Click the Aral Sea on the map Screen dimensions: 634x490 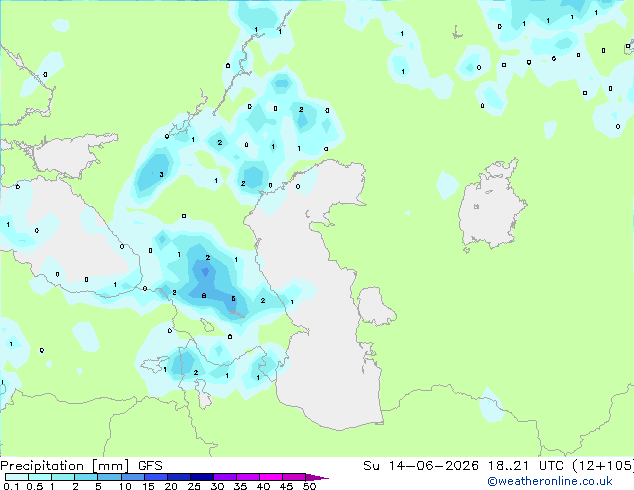(x=491, y=206)
